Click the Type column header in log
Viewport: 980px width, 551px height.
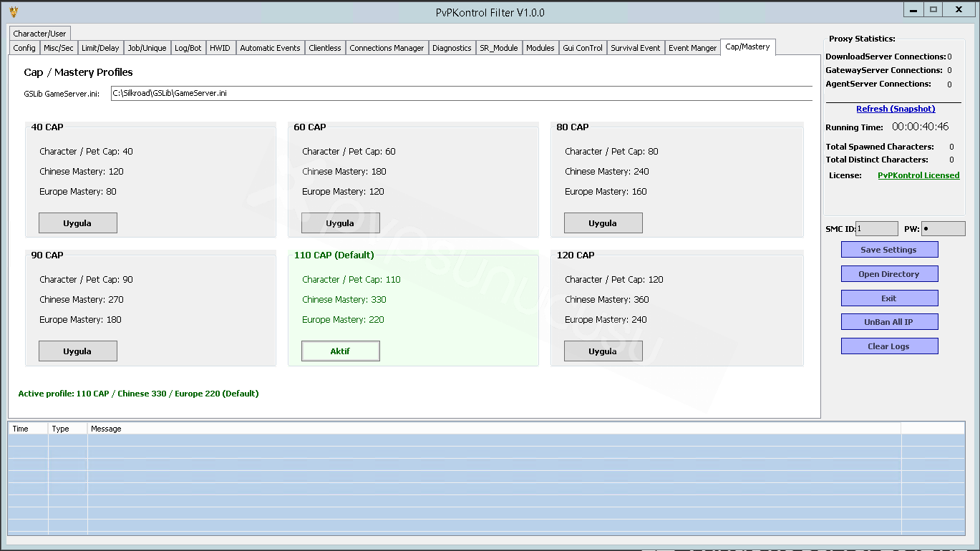tap(68, 429)
